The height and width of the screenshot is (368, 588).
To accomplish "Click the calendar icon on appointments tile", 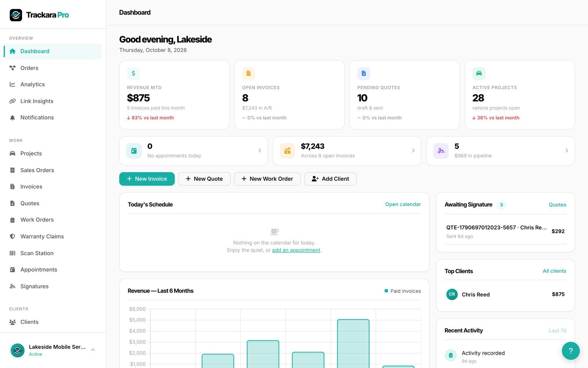I will (134, 151).
